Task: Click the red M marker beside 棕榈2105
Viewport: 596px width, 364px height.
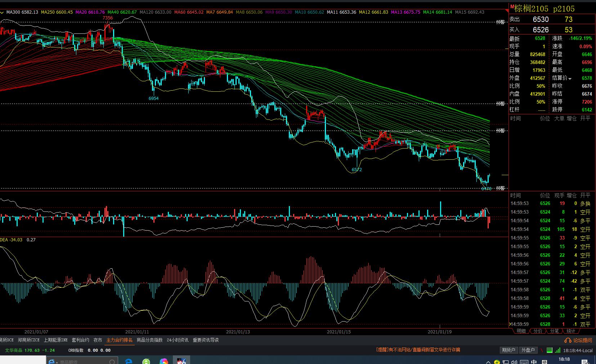Action: [512, 6]
